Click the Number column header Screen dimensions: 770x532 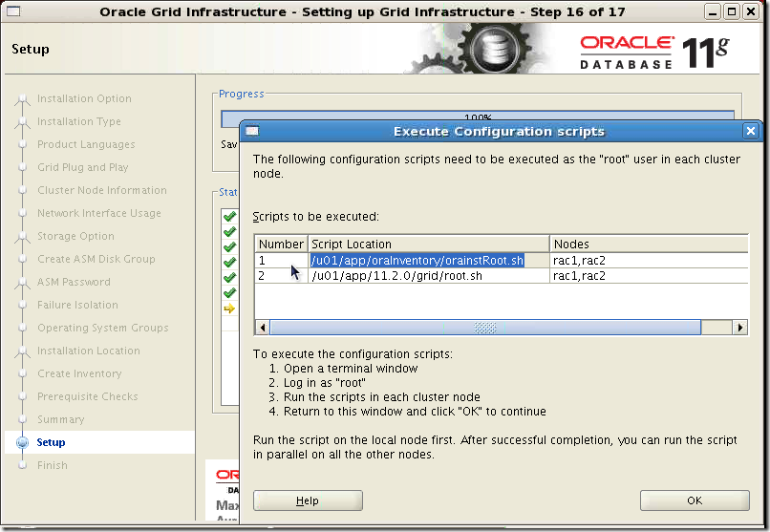click(282, 244)
